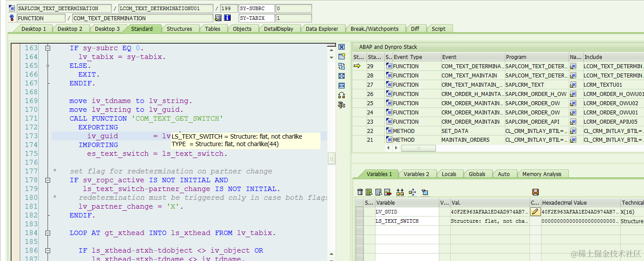Switch to Globals tab
The width and height of the screenshot is (644, 261).
[x=477, y=174]
